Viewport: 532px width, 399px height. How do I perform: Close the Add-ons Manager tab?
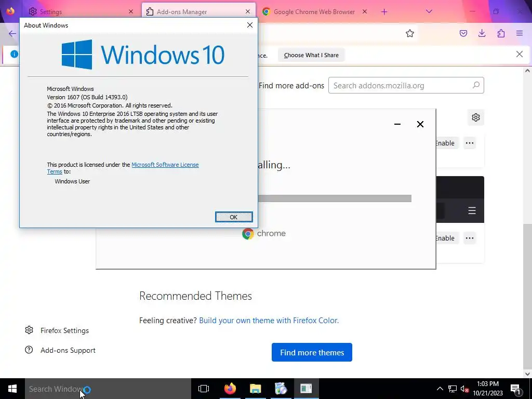pyautogui.click(x=248, y=11)
